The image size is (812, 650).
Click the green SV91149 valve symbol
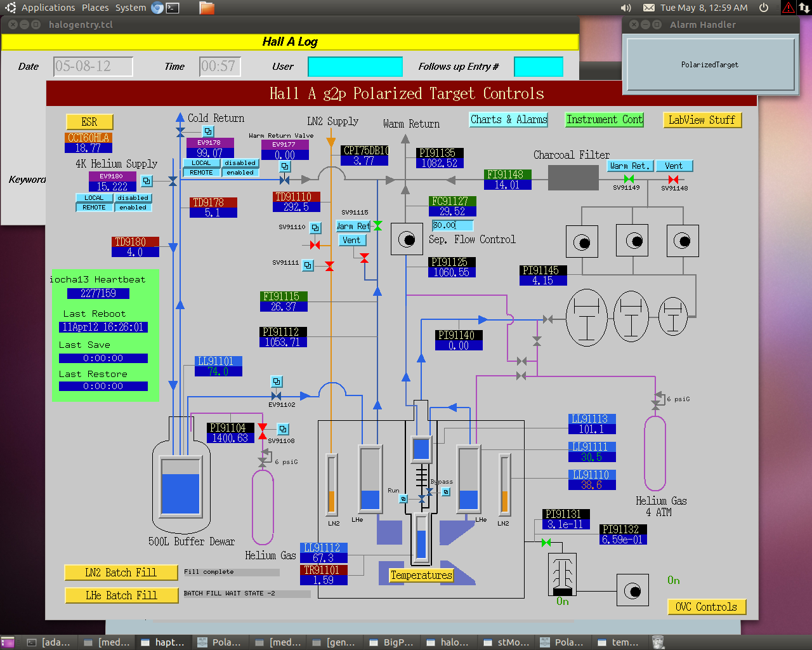point(629,180)
